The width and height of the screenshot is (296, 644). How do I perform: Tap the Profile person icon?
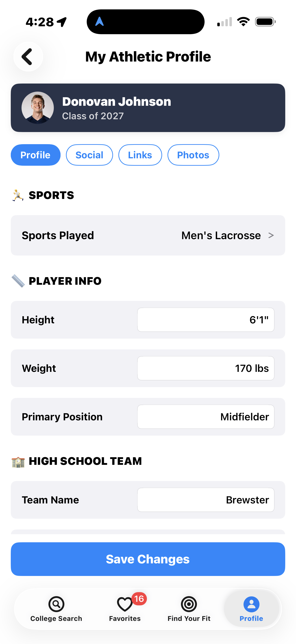point(251,604)
